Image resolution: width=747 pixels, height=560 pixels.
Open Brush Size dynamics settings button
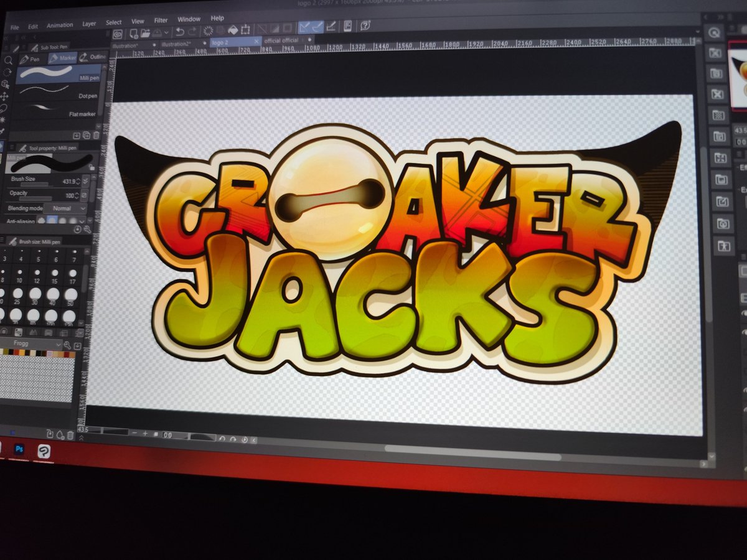pos(85,181)
